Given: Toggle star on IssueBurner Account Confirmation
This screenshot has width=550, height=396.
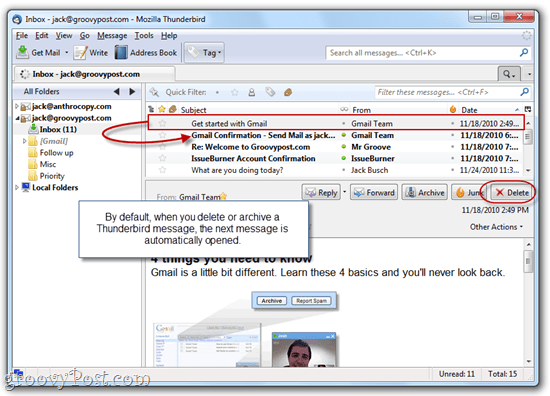Looking at the screenshot, I should [162, 158].
